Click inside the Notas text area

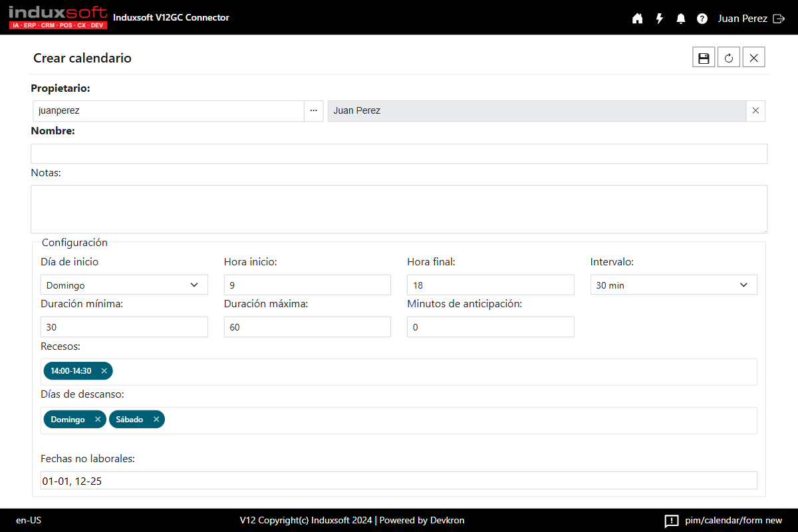(x=399, y=209)
